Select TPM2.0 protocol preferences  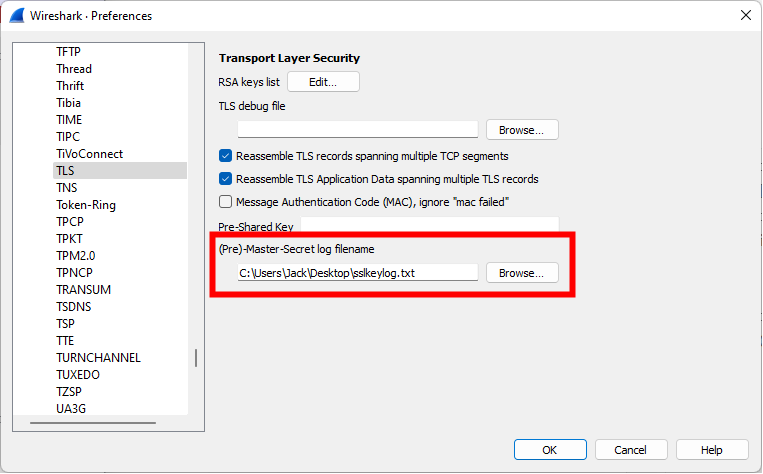tap(75, 255)
